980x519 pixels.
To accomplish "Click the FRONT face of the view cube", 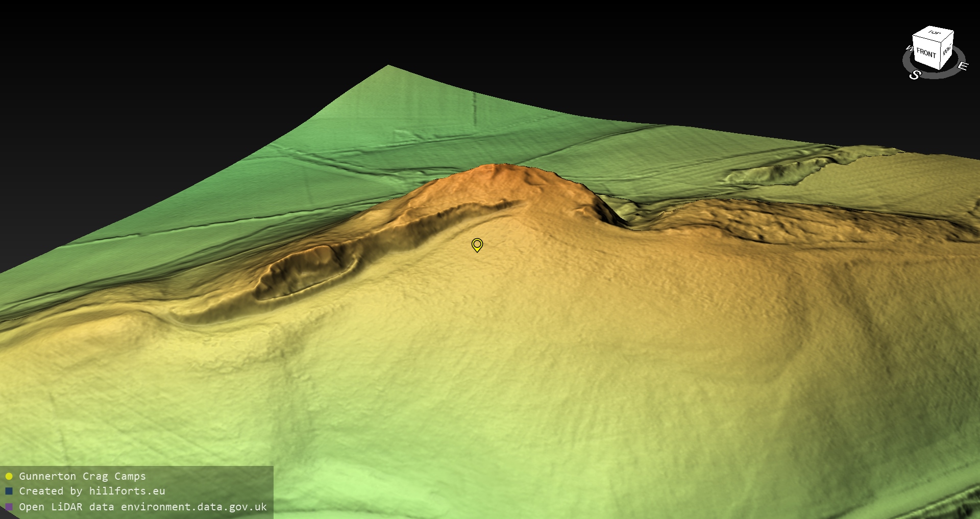I will click(x=925, y=53).
